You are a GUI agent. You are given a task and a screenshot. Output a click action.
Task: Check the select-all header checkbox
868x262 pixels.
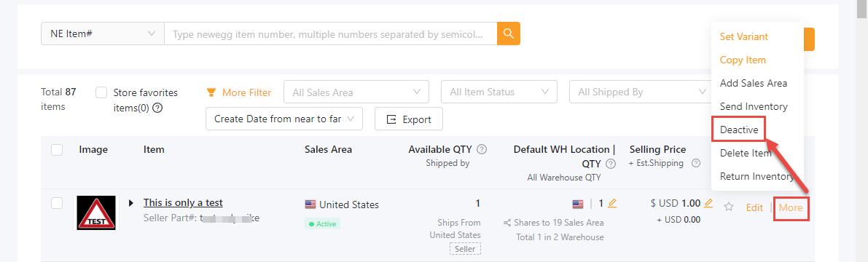pos(57,150)
